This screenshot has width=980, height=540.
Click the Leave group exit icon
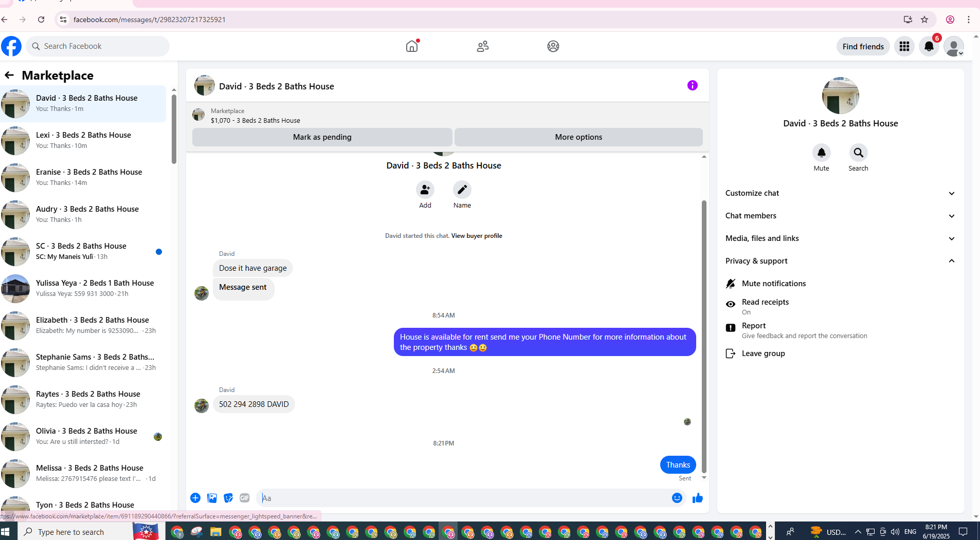click(x=730, y=353)
